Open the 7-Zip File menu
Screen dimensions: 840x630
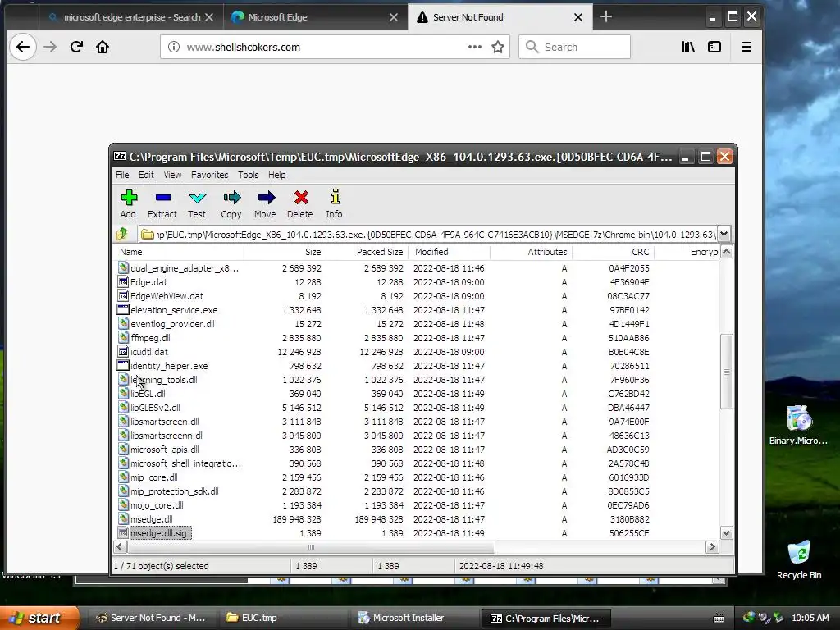point(122,175)
